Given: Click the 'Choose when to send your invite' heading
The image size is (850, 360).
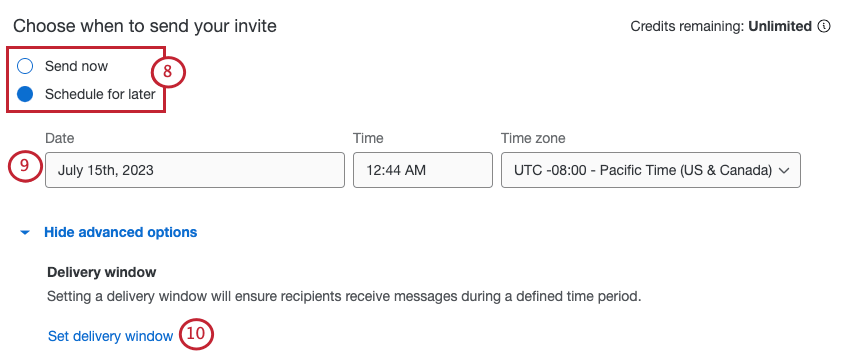Looking at the screenshot, I should click(x=145, y=25).
